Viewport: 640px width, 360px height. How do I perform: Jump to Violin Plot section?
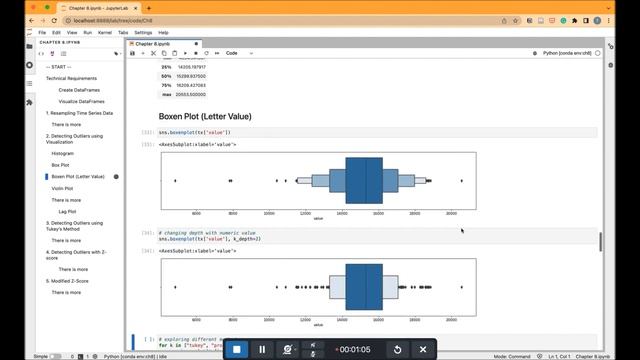tap(62, 188)
